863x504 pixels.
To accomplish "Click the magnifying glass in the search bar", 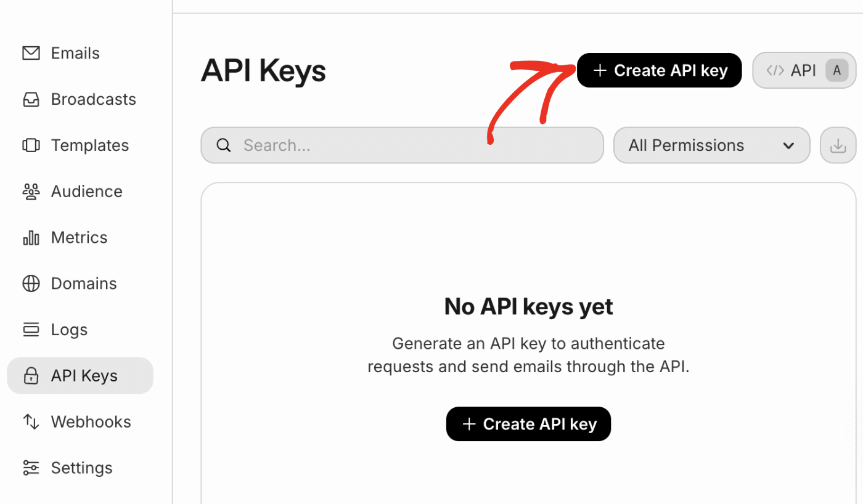I will click(x=223, y=145).
